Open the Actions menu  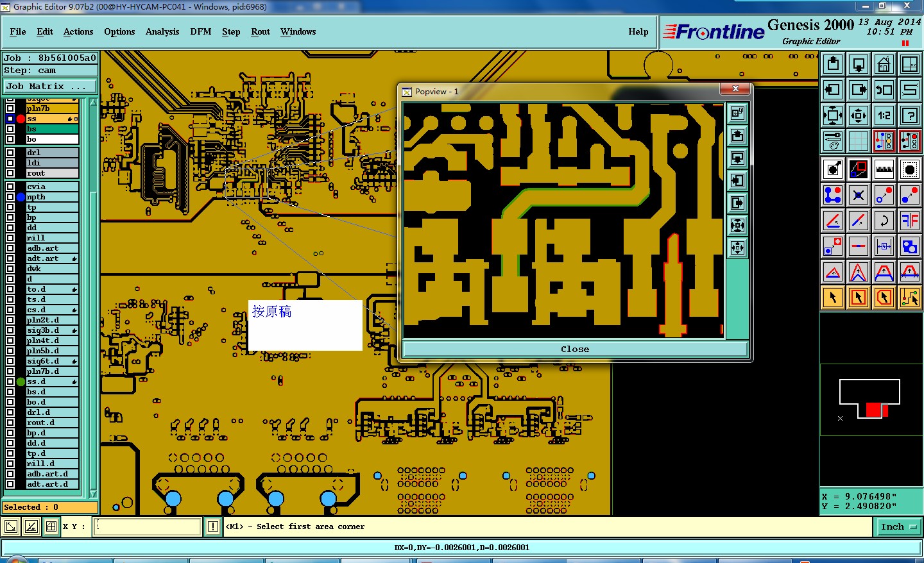(78, 31)
